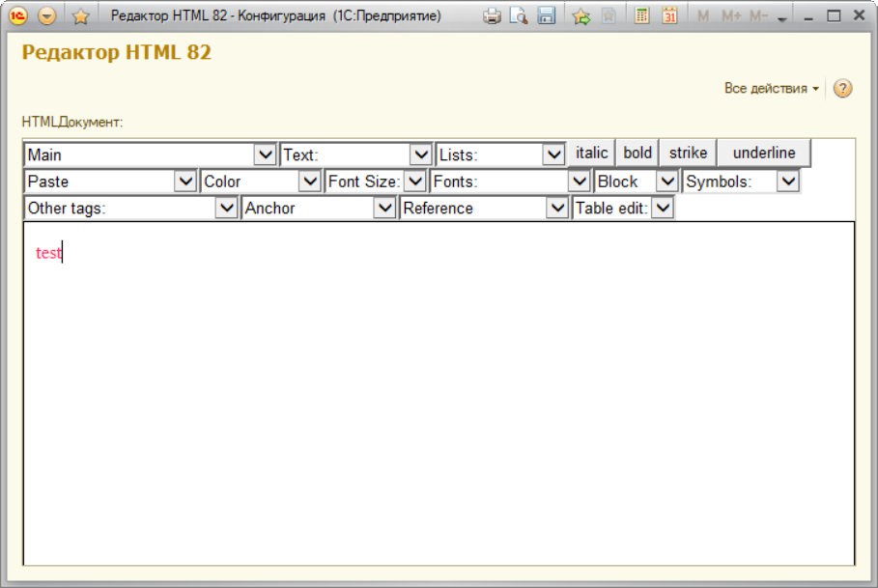Click the red 'test' text in editor
Screen dimensions: 878x588
tap(48, 253)
